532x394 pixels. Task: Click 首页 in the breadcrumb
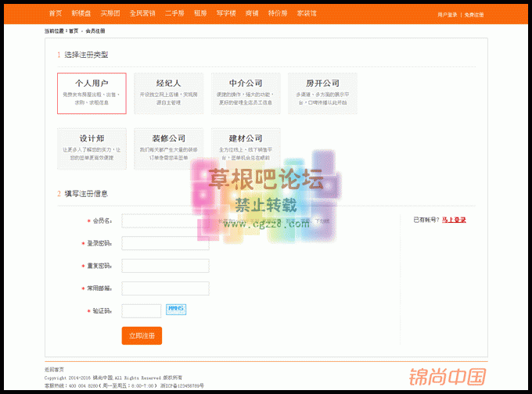click(x=74, y=30)
